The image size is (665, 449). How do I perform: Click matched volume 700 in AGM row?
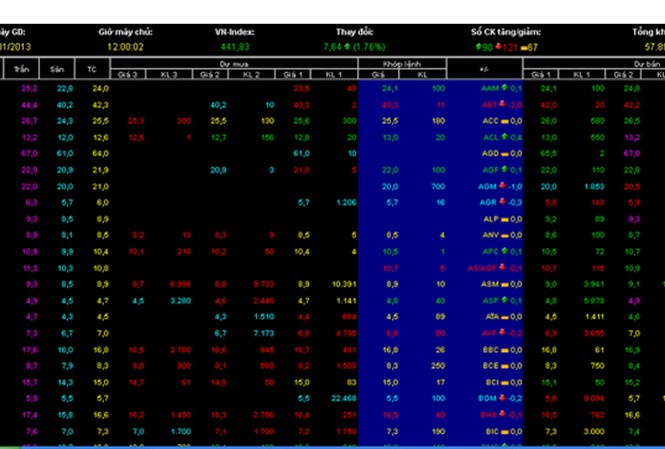pyautogui.click(x=438, y=187)
